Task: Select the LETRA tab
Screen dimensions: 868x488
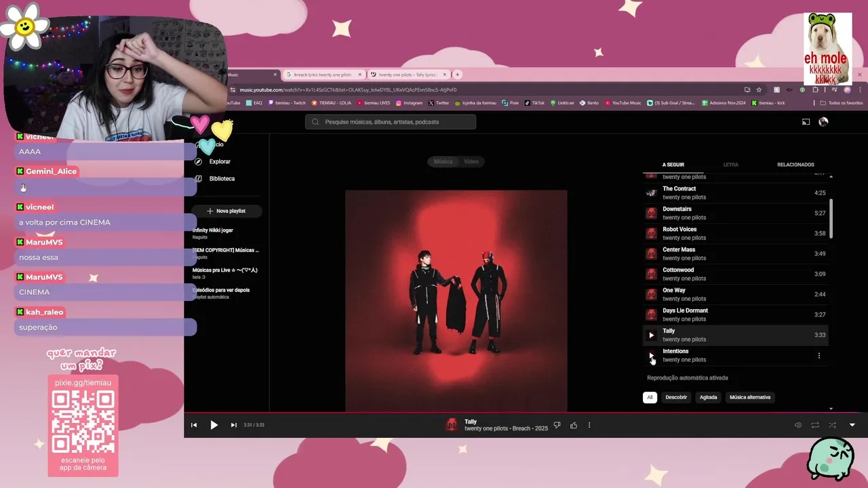Action: tap(730, 165)
